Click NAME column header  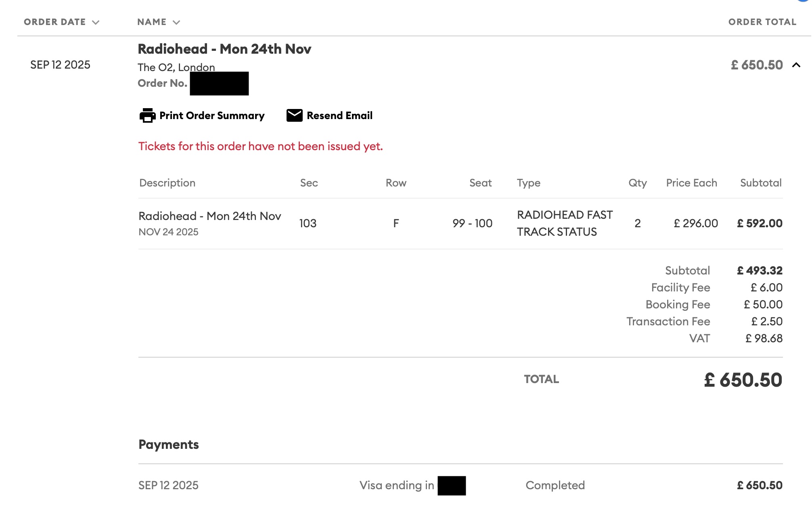[x=152, y=22]
